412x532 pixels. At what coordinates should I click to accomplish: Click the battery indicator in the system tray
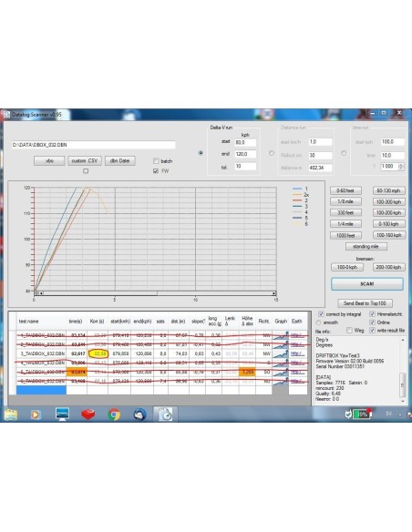click(x=362, y=414)
